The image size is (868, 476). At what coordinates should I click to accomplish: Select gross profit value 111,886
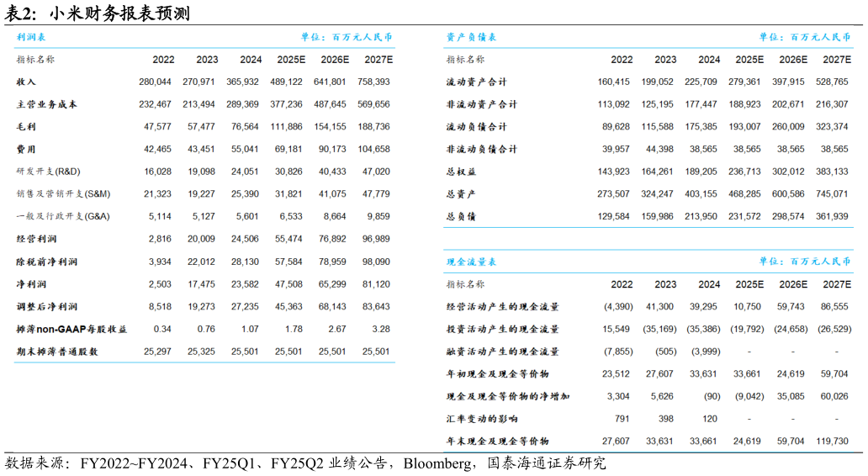tap(286, 127)
